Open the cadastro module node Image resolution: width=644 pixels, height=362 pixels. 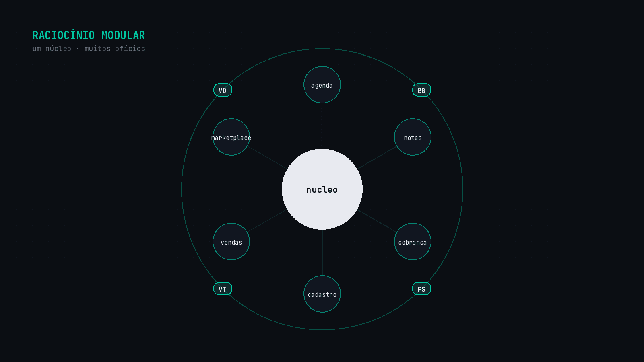point(322,294)
